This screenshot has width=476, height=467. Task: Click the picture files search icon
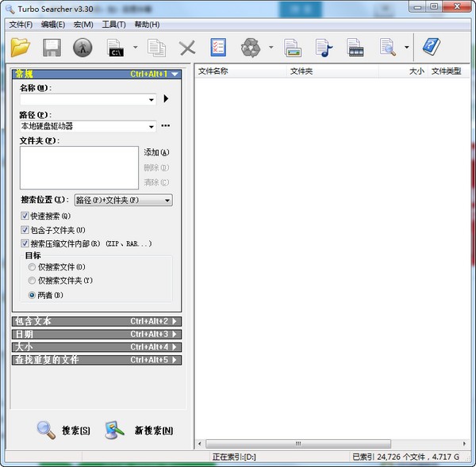pyautogui.click(x=292, y=48)
